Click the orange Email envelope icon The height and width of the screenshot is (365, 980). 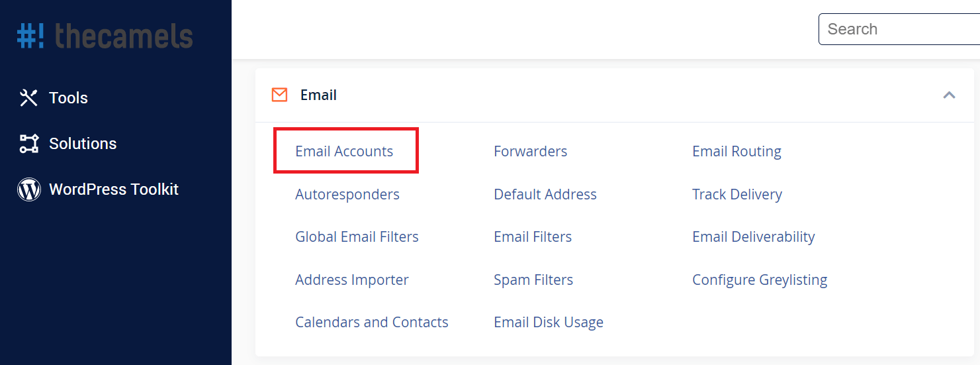tap(279, 95)
